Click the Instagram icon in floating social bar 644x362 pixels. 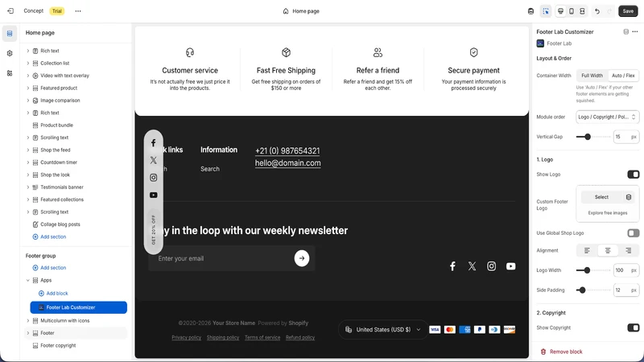coord(153,177)
